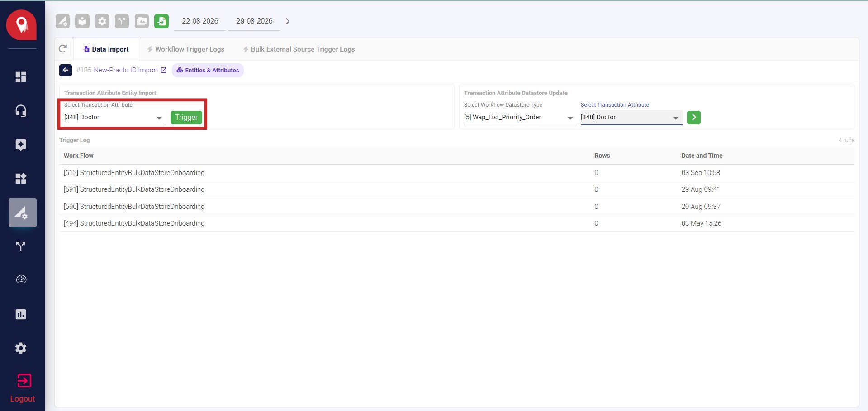Screen dimensions: 868x411
Task: Open the dashboard icon in the sidebar
Action: click(x=21, y=77)
